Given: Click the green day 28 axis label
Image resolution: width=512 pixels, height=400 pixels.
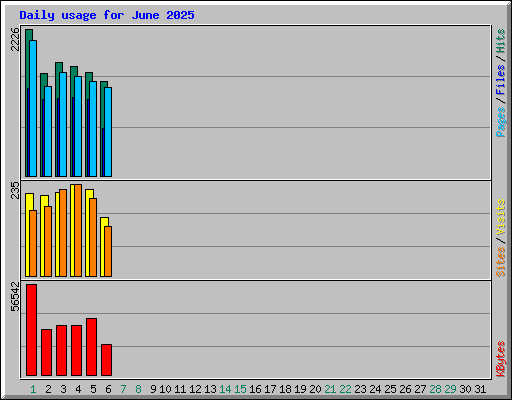Looking at the screenshot, I should (435, 389).
